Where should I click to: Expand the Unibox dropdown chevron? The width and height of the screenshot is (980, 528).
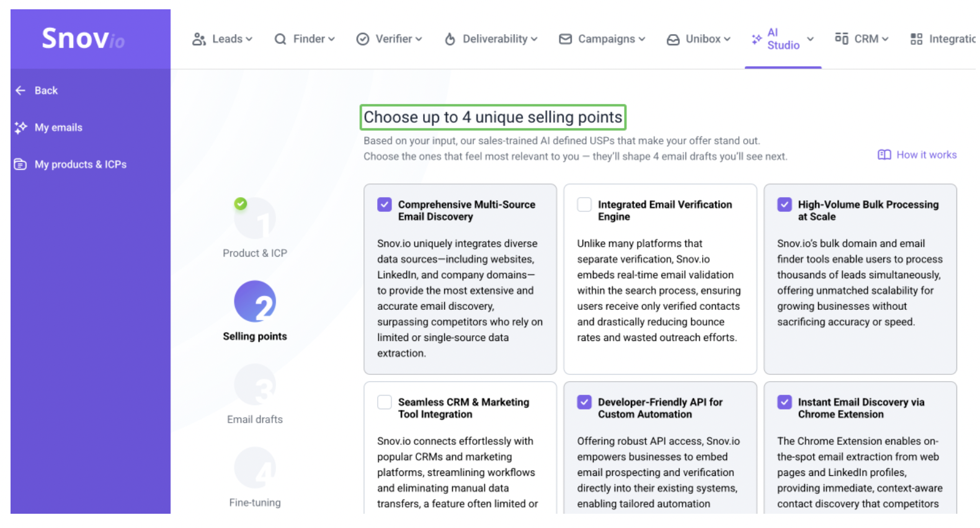click(x=728, y=39)
